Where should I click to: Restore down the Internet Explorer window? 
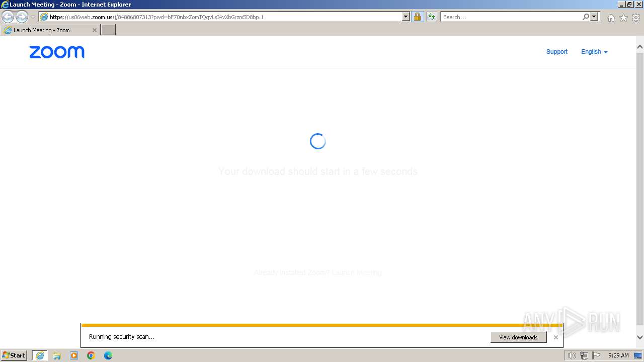click(x=629, y=5)
